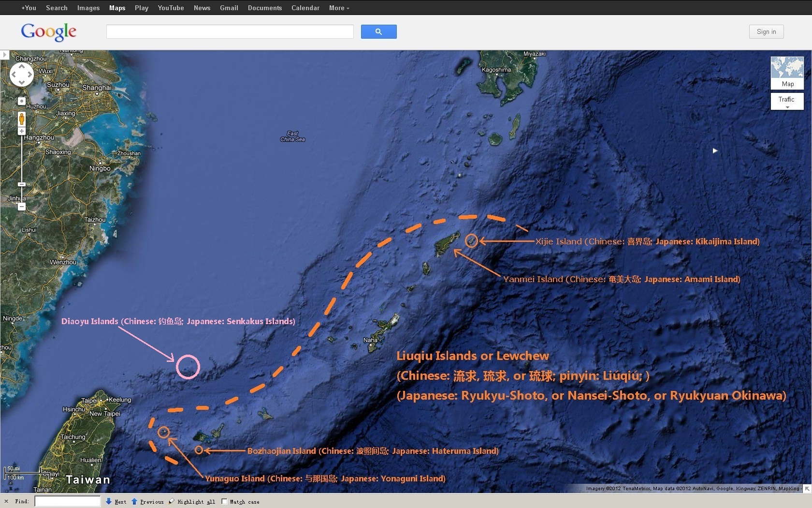812x508 pixels.
Task: Enable the Match case checkbox
Action: click(224, 502)
